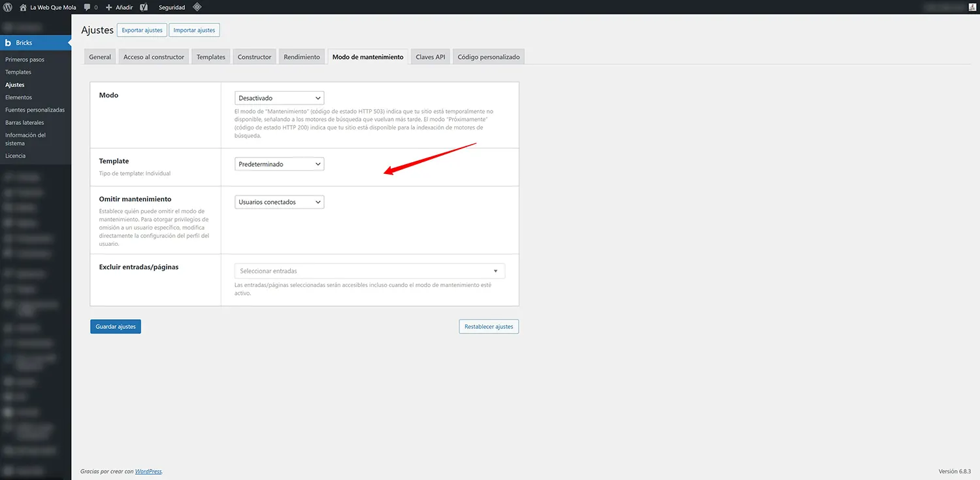Click the user avatar in top right
The width and height of the screenshot is (980, 480).
pyautogui.click(x=972, y=7)
